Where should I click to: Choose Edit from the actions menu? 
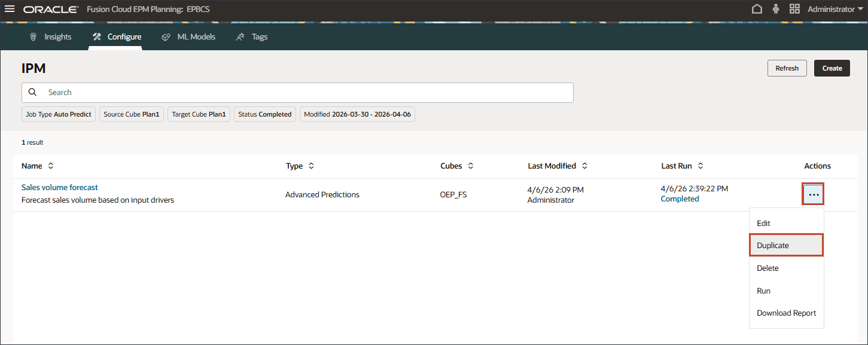[x=786, y=223]
